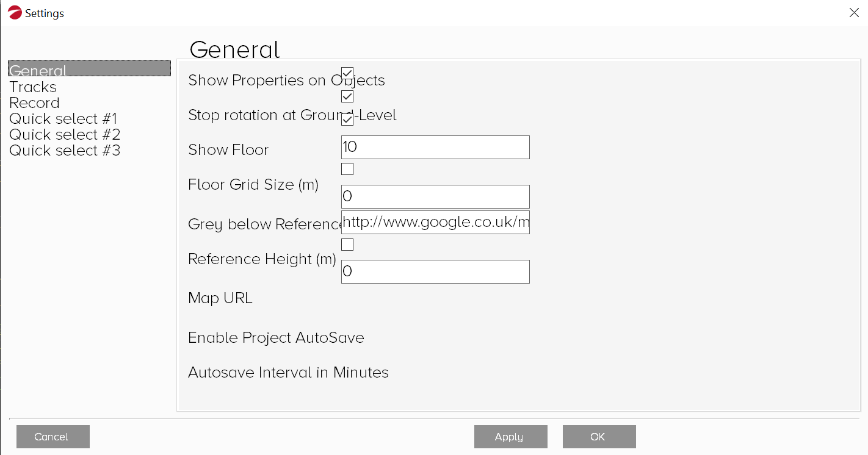
Task: Open Quick select #1 settings
Action: point(63,119)
